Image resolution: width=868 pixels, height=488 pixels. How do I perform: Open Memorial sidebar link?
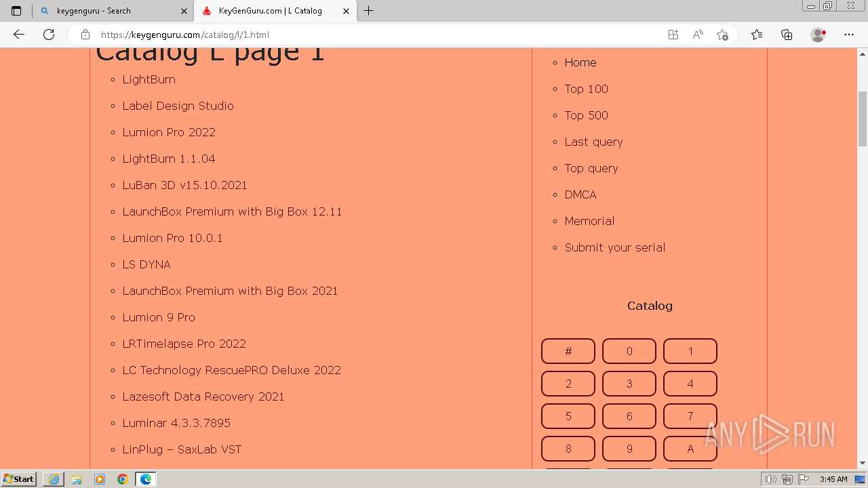[x=589, y=221]
